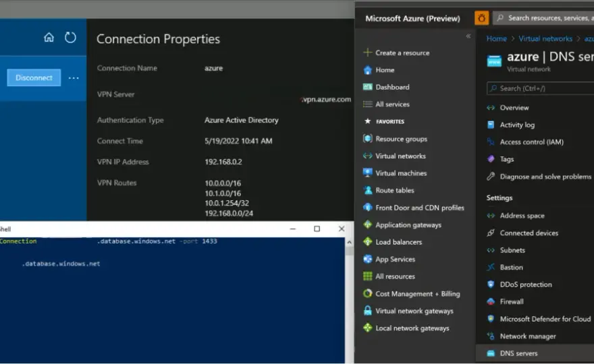Click the Virtual machines icon

[367, 173]
